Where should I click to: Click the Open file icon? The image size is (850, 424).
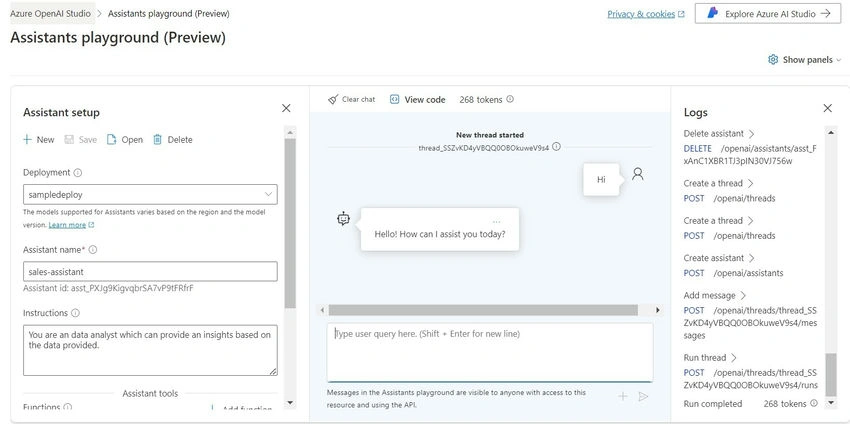tap(111, 139)
